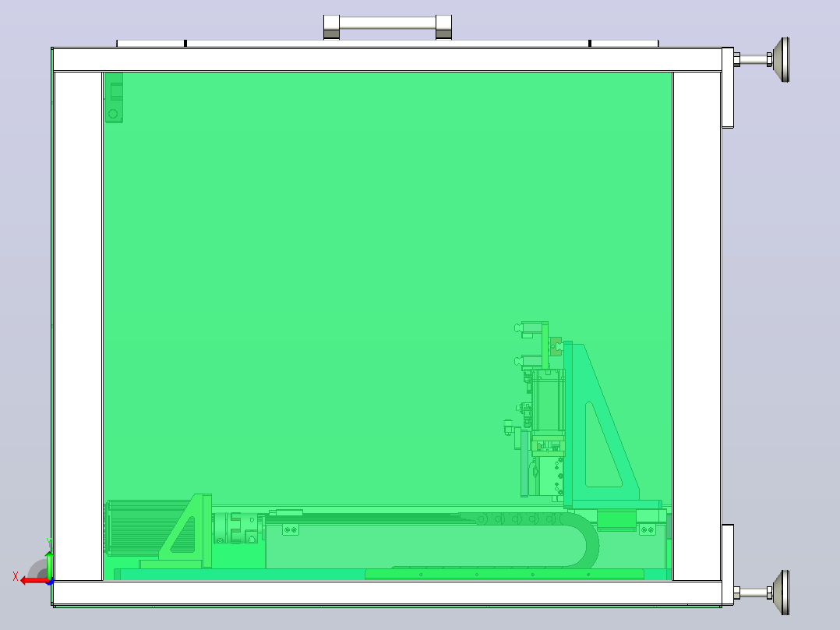Select the bottom horizontal frame profile
This screenshot has width=840, height=630.
(x=387, y=593)
